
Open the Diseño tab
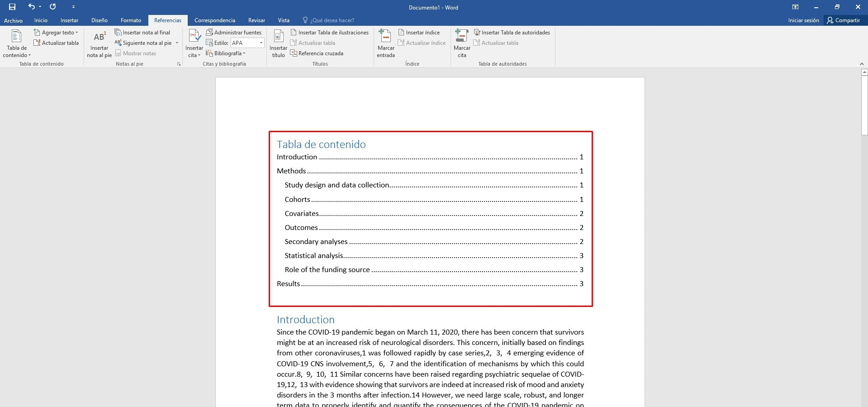coord(100,20)
